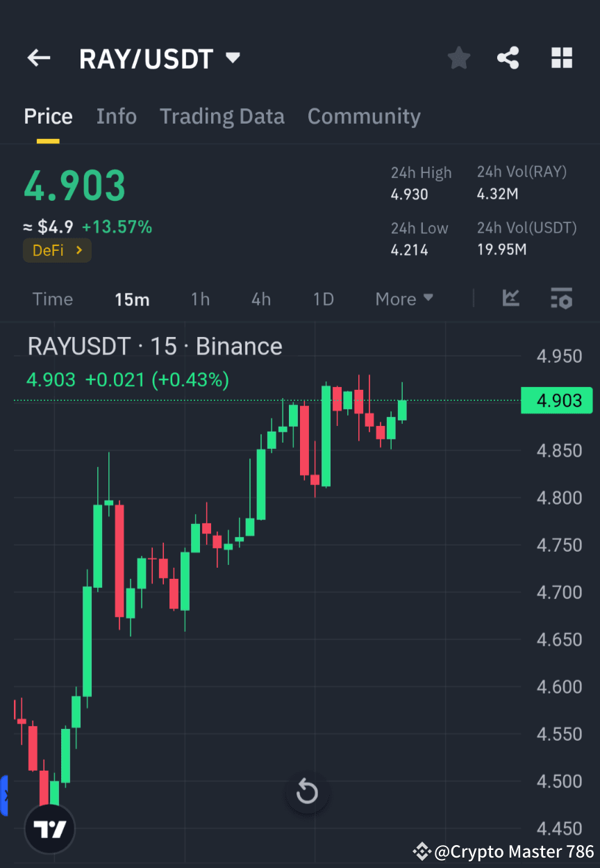Tap the current price 4.903 axis label
The image size is (600, 868).
[x=556, y=400]
